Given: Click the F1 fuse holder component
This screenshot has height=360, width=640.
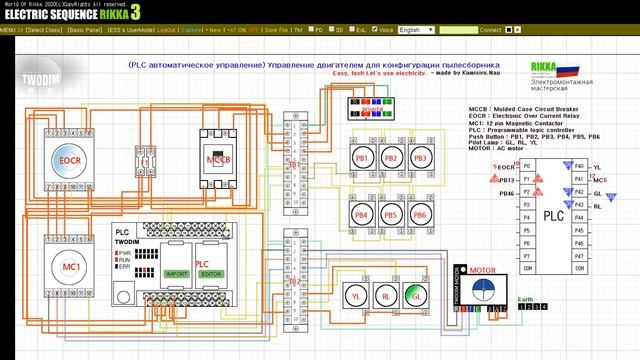Looking at the screenshot, I should (x=145, y=162).
